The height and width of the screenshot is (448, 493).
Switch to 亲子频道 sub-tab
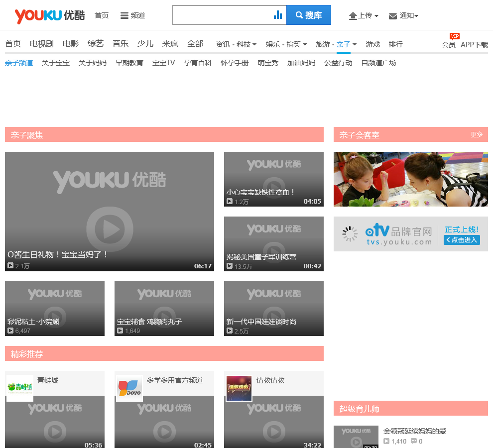click(x=19, y=63)
